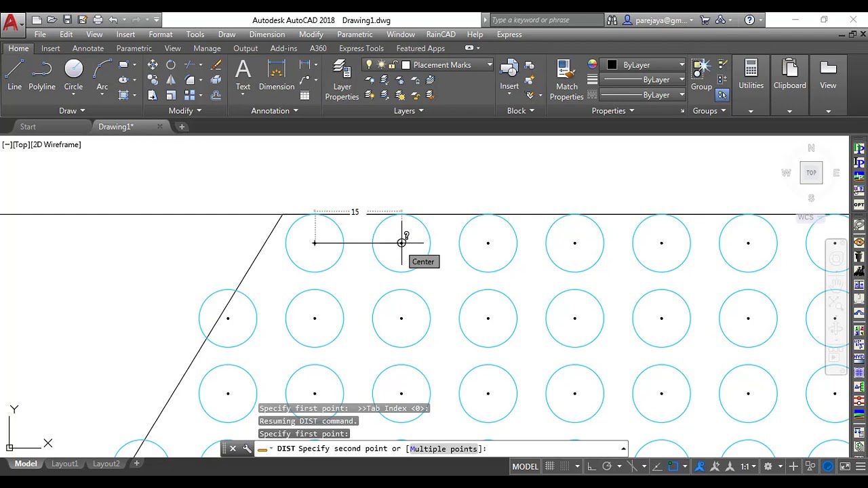
Task: Switch to the Annotate ribbon tab
Action: [88, 48]
